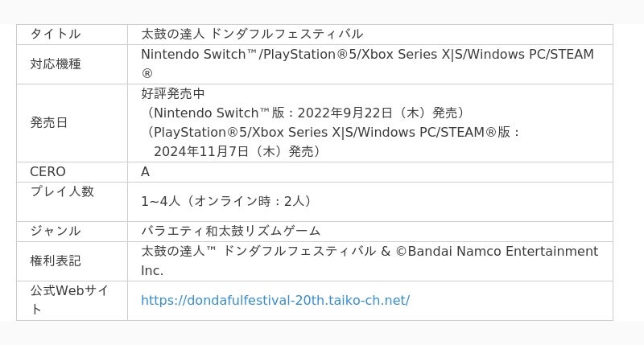Click the バラエティ和太鼓リズムゲーム genre text

[x=231, y=231]
